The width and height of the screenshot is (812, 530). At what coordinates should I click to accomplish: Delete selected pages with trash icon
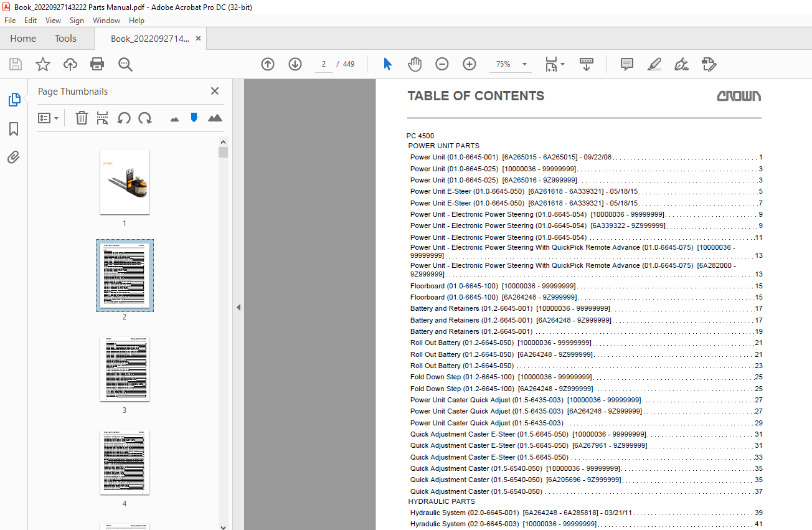point(82,118)
